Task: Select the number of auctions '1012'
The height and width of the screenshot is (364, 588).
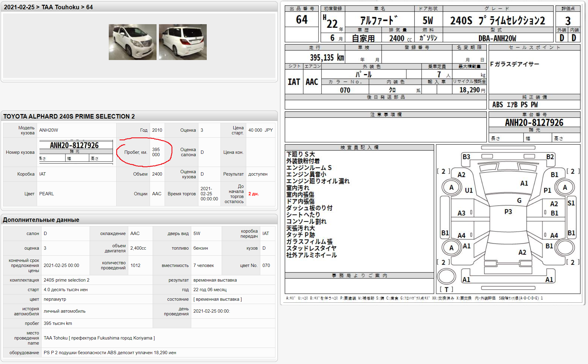Action: (x=135, y=265)
